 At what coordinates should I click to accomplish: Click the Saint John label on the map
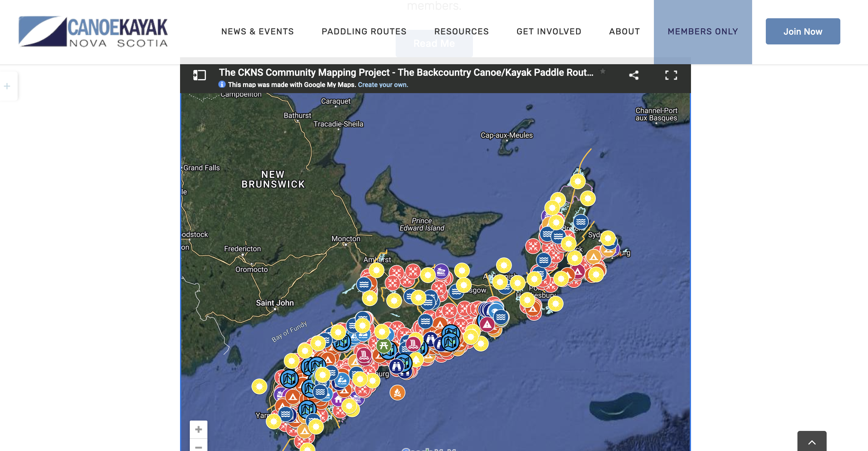click(275, 303)
